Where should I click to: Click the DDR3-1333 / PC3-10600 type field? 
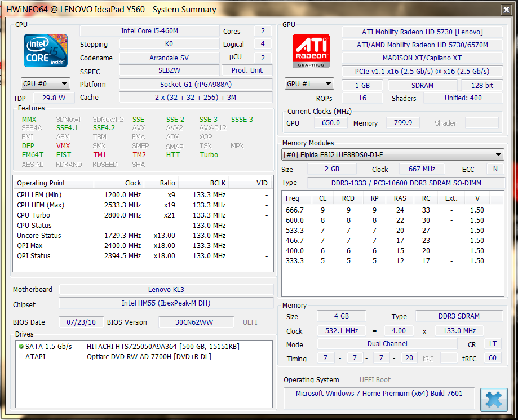pos(406,183)
